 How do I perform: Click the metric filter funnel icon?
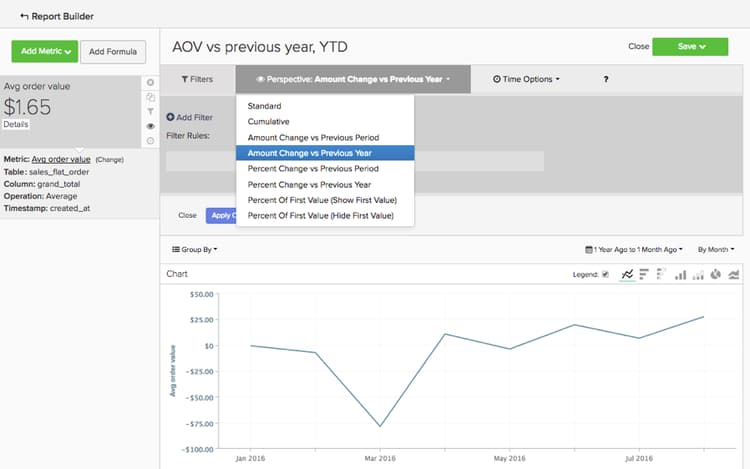151,112
